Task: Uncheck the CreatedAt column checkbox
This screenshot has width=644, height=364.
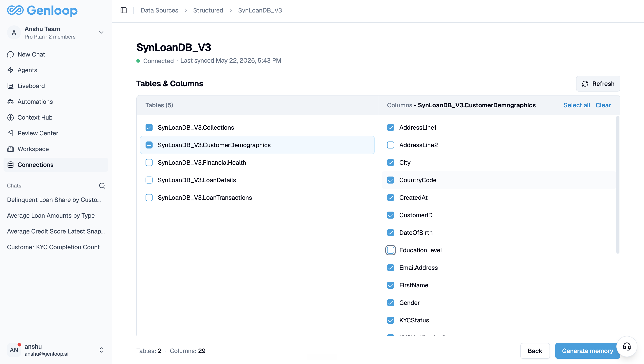Action: [x=391, y=198]
